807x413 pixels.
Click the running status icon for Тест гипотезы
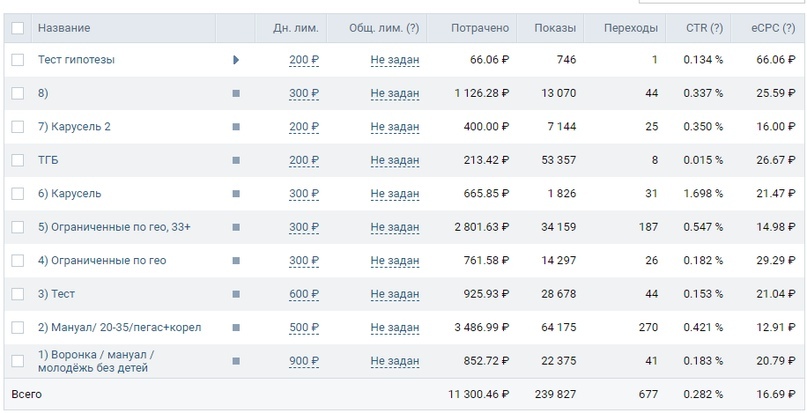236,60
